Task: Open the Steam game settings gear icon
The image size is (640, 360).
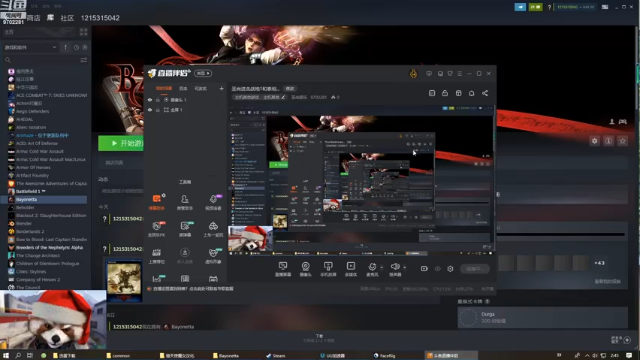Action: (x=594, y=141)
